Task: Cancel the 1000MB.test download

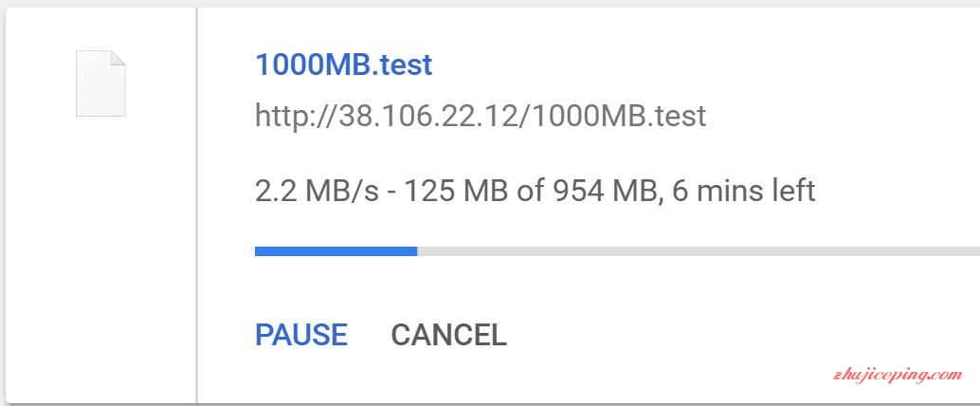Action: pyautogui.click(x=448, y=335)
